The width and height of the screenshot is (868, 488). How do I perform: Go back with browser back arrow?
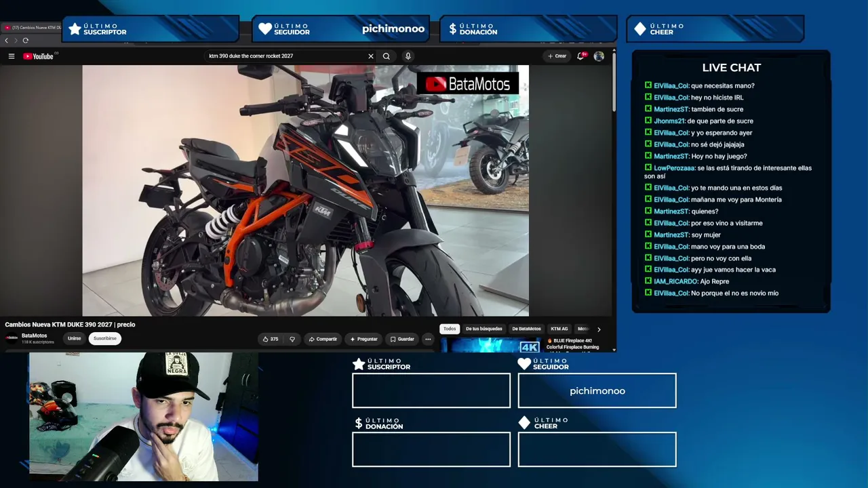pyautogui.click(x=6, y=41)
